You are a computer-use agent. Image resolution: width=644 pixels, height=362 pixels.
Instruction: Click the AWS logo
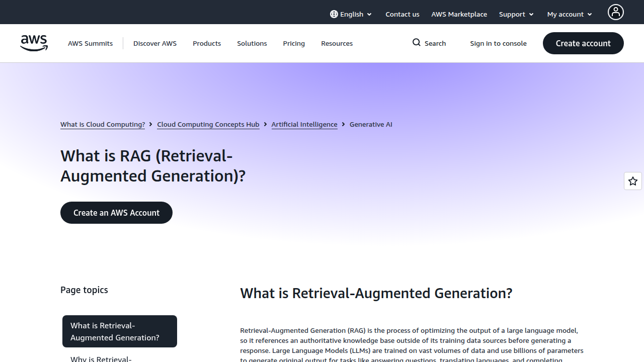pos(34,43)
